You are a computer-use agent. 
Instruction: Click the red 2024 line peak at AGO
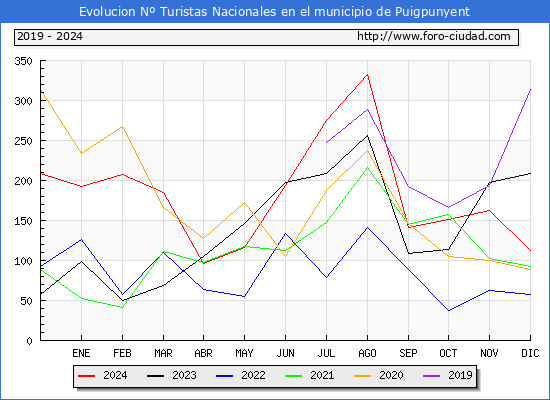coord(367,74)
